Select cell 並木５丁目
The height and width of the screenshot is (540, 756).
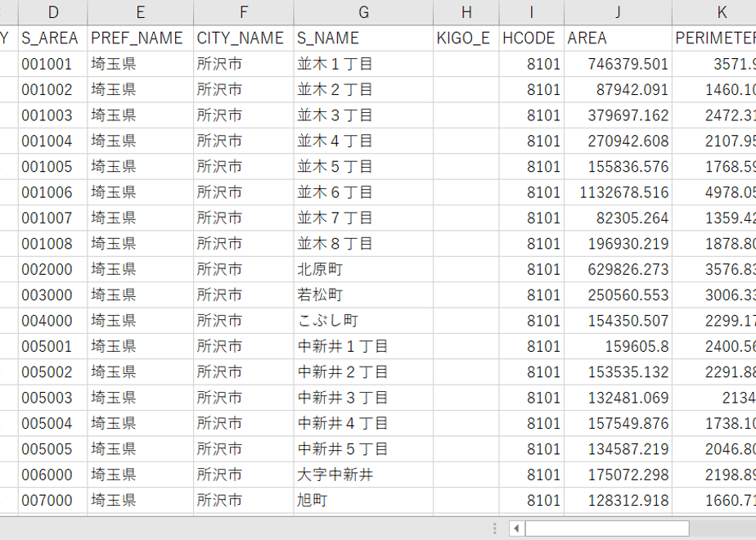tap(363, 166)
